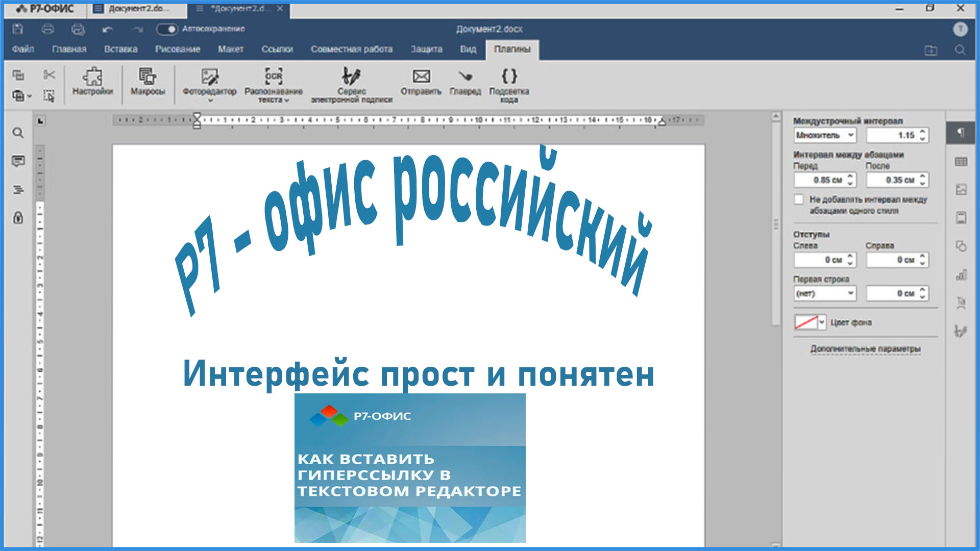980x551 pixels.
Task: Switch to the Макет tab
Action: tap(231, 49)
